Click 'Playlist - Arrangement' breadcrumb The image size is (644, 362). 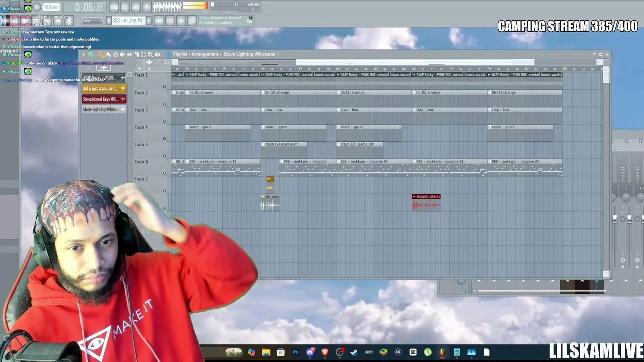[196, 54]
